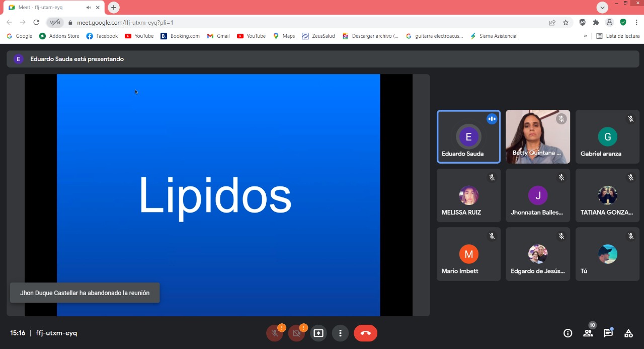Viewport: 644px width, 349px height.
Task: Click Edgardo de Jesús's profile picture
Action: click(x=538, y=254)
